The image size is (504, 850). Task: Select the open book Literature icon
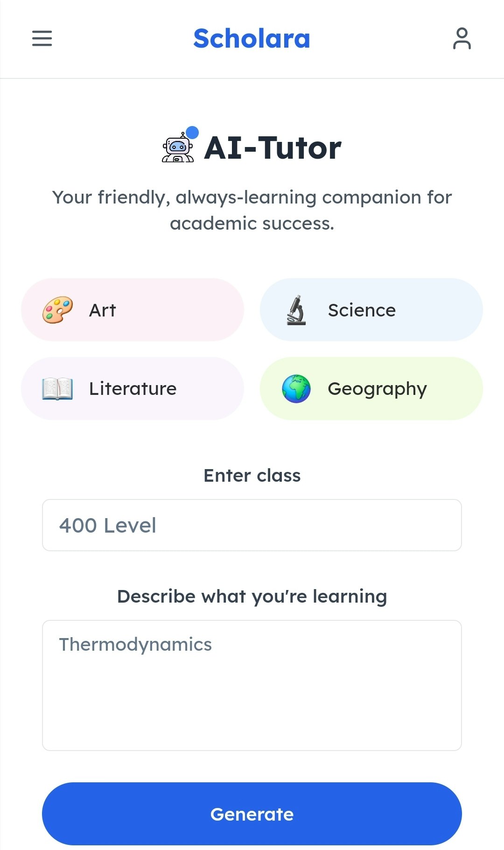coord(57,389)
